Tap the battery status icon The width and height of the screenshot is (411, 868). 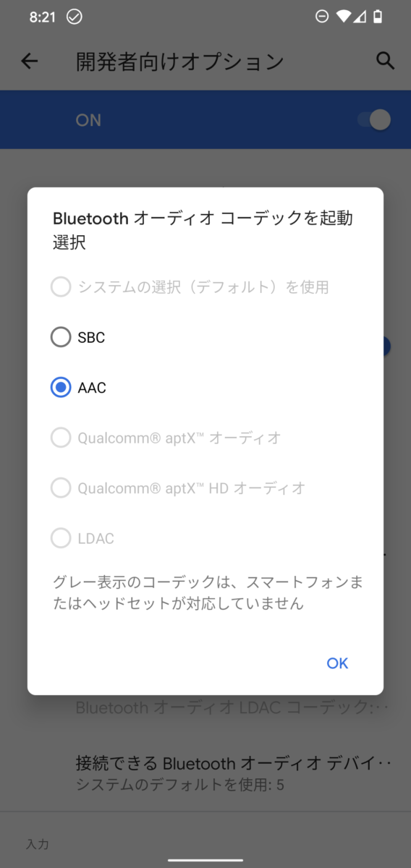377,17
